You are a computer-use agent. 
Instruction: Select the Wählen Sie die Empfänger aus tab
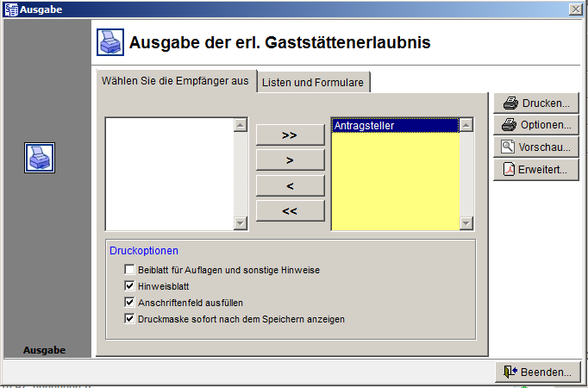pyautogui.click(x=175, y=81)
